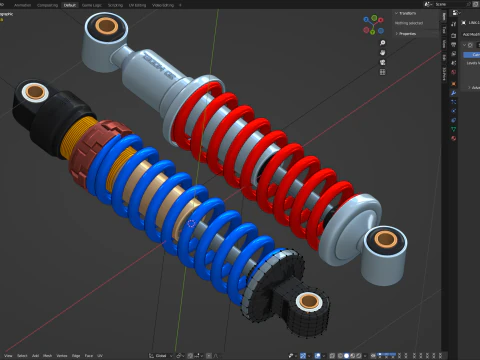The height and width of the screenshot is (360, 480).
Task: Toggle proportional editing in viewport header
Action: click(209, 356)
